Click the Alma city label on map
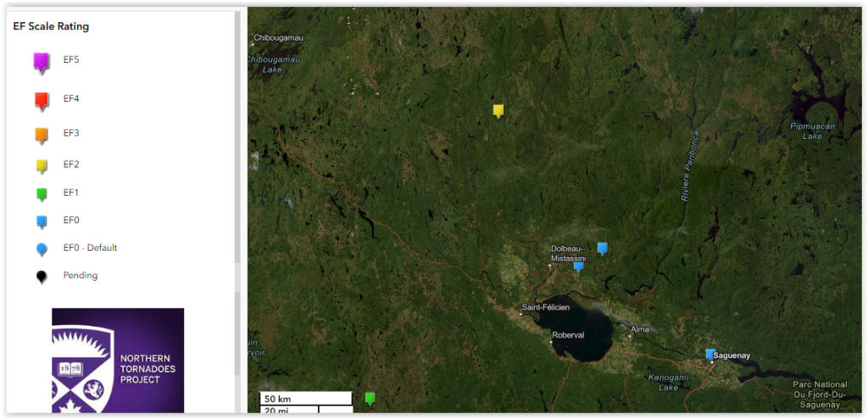Viewport: 868px width, 419px height. click(639, 328)
